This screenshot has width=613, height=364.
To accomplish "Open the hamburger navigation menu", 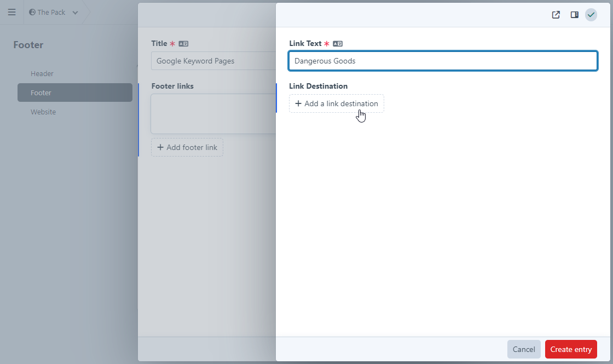I will (11, 12).
